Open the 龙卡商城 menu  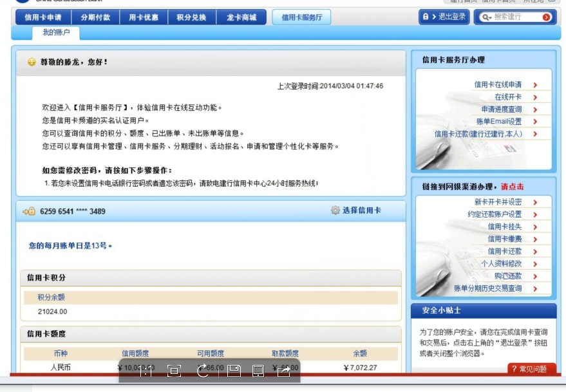tap(241, 17)
